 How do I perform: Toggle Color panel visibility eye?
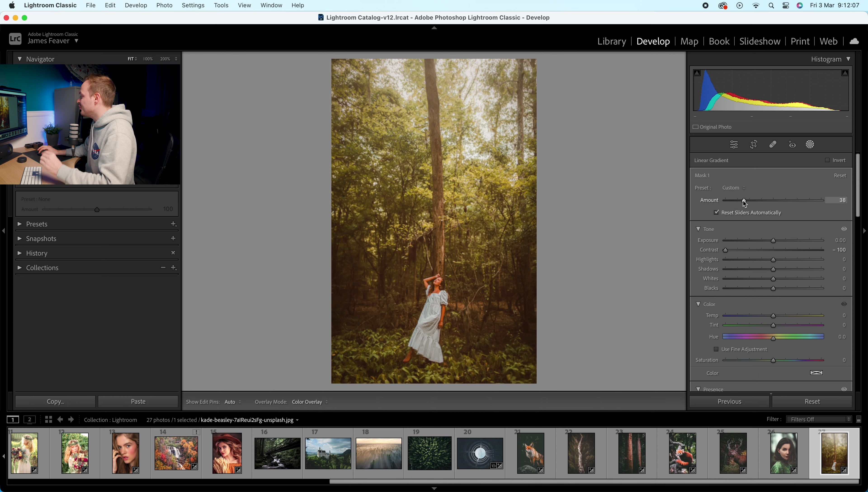(844, 304)
